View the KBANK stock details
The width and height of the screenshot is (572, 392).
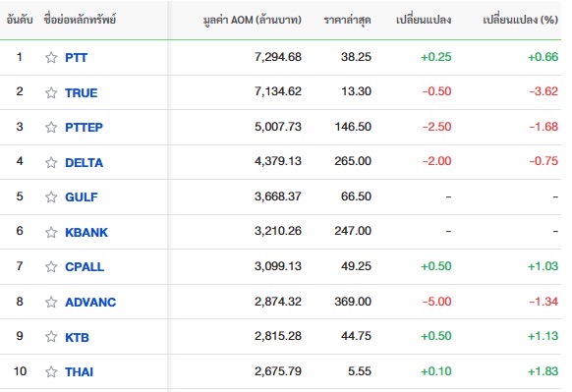coord(86,232)
